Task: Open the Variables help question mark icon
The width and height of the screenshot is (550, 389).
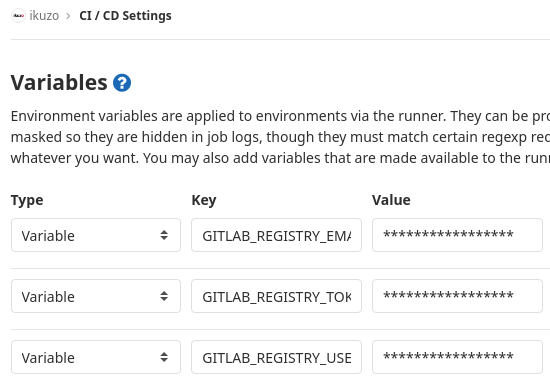Action: (x=122, y=83)
